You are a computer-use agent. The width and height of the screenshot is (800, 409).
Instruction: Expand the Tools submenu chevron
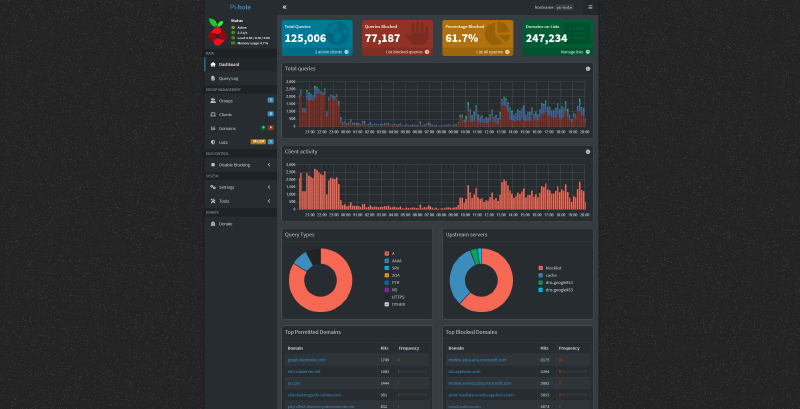coord(269,201)
